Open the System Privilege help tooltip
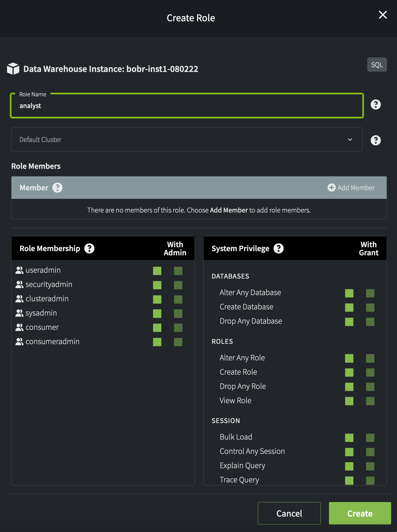Image resolution: width=397 pixels, height=532 pixels. coord(278,248)
